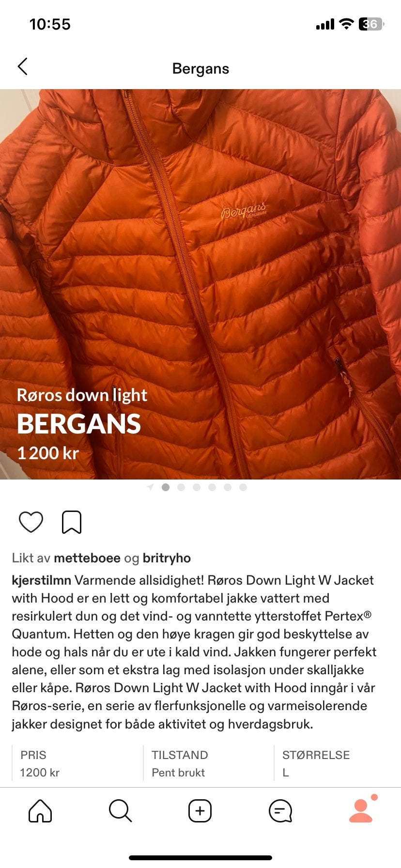Tap the Bergans page title
Viewport: 401px width, 868px height.
pos(200,68)
